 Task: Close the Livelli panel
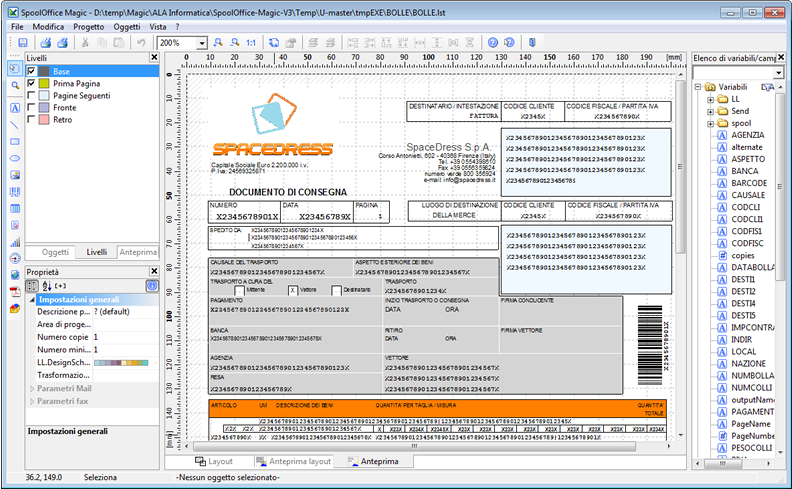point(153,59)
